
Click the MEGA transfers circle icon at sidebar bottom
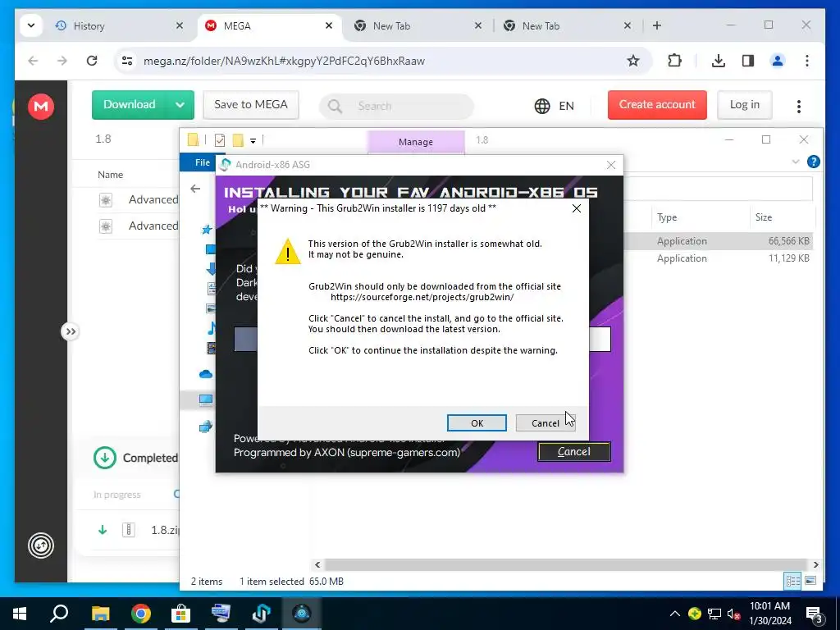pyautogui.click(x=41, y=546)
